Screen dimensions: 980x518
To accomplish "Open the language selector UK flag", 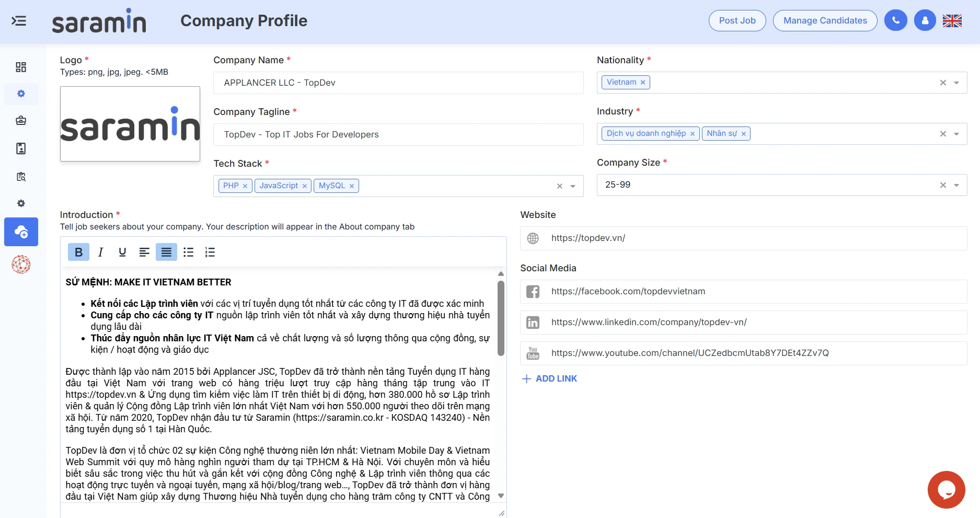I will [952, 21].
